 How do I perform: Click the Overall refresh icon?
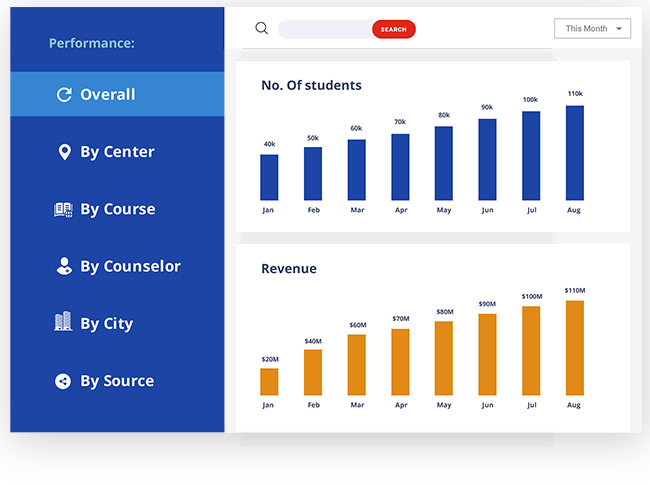(64, 95)
